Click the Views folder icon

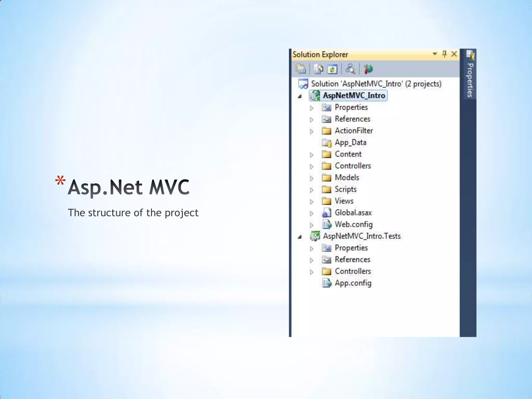point(327,201)
